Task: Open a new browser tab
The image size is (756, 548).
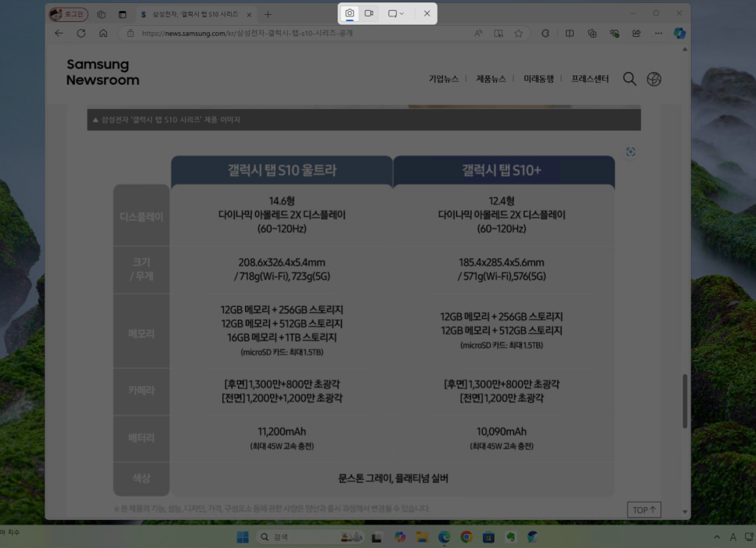Action: (x=268, y=14)
